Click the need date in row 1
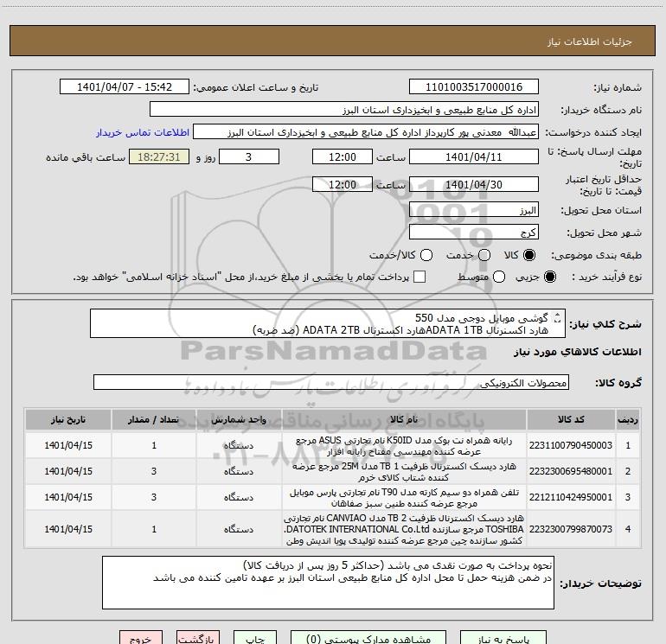This screenshot has height=644, width=666. 68,445
